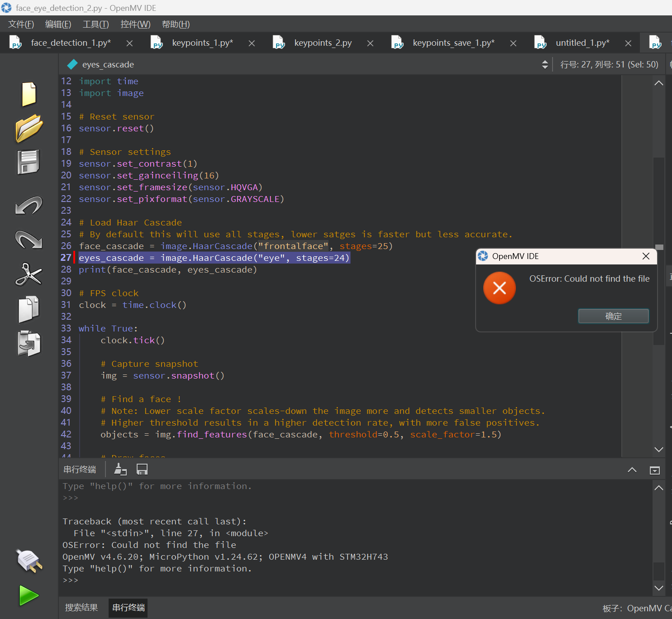672x619 pixels.
Task: Close the keypoints_save_1.py tab
Action: [513, 43]
